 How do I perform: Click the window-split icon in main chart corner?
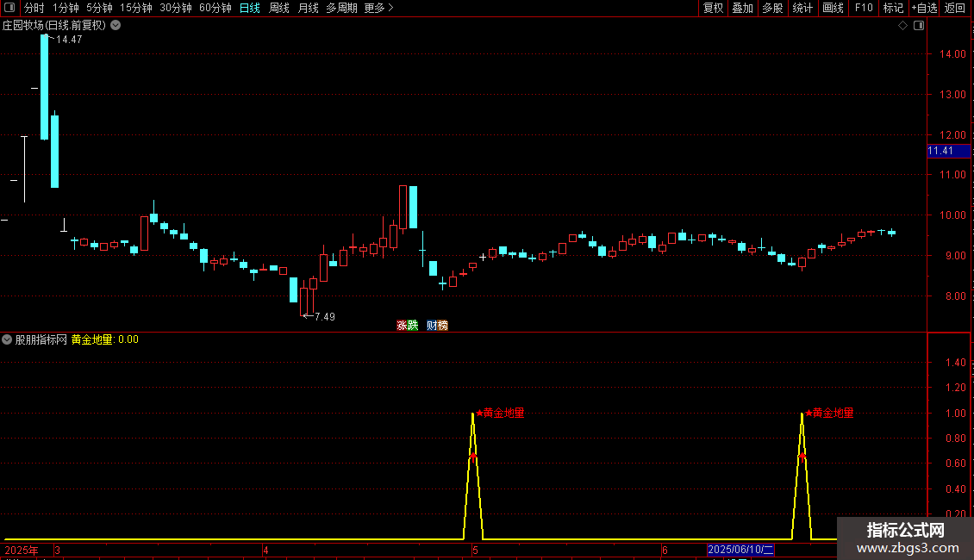(x=919, y=26)
